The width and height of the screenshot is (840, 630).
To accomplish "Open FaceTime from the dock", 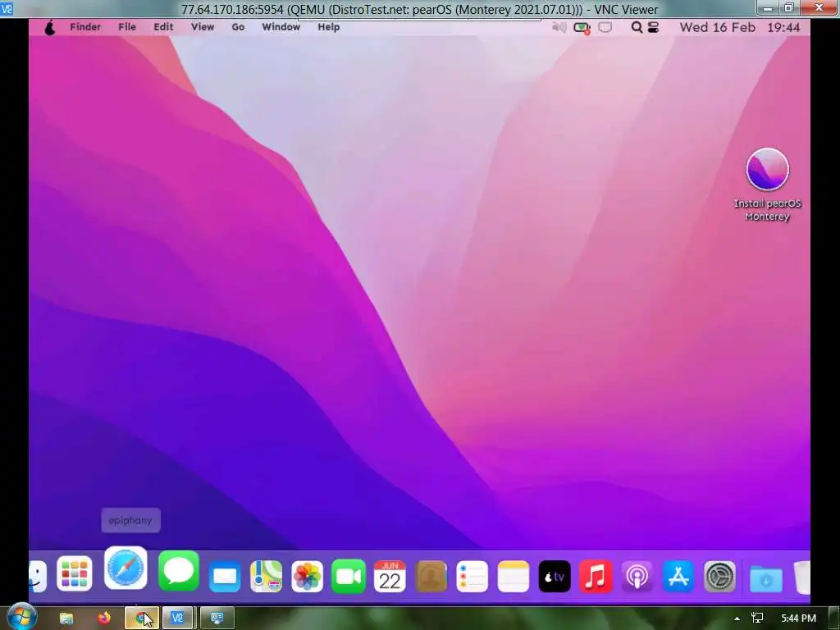I will pos(348,577).
